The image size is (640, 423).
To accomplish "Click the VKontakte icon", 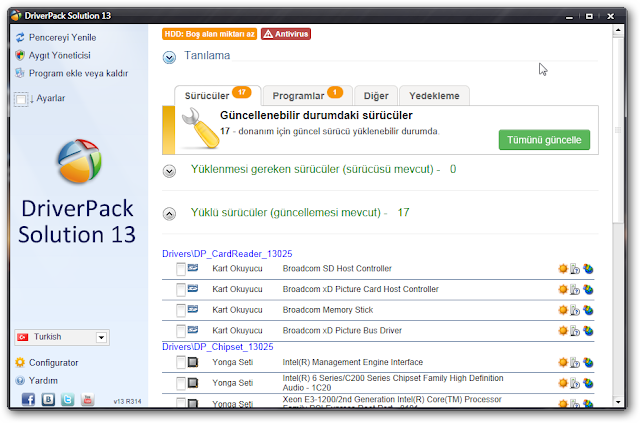I will [48, 399].
